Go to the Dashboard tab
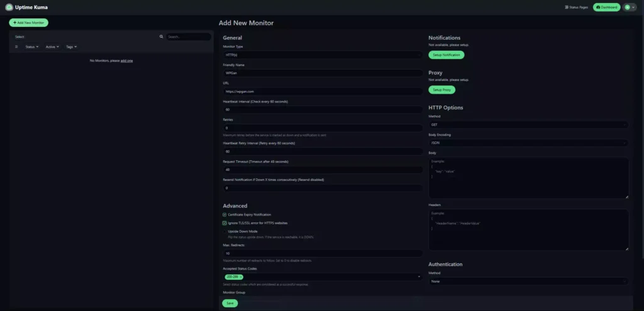Viewport: 644px width, 311px height. pyautogui.click(x=607, y=7)
